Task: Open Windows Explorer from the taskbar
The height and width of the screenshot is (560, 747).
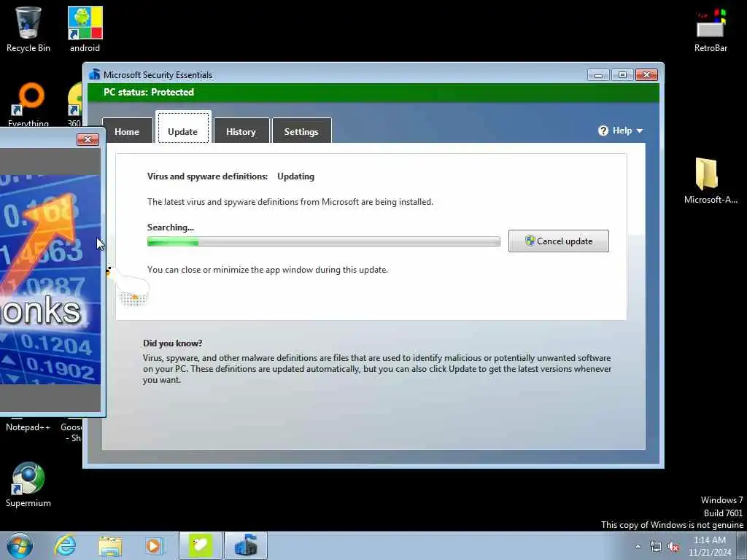Action: click(110, 545)
